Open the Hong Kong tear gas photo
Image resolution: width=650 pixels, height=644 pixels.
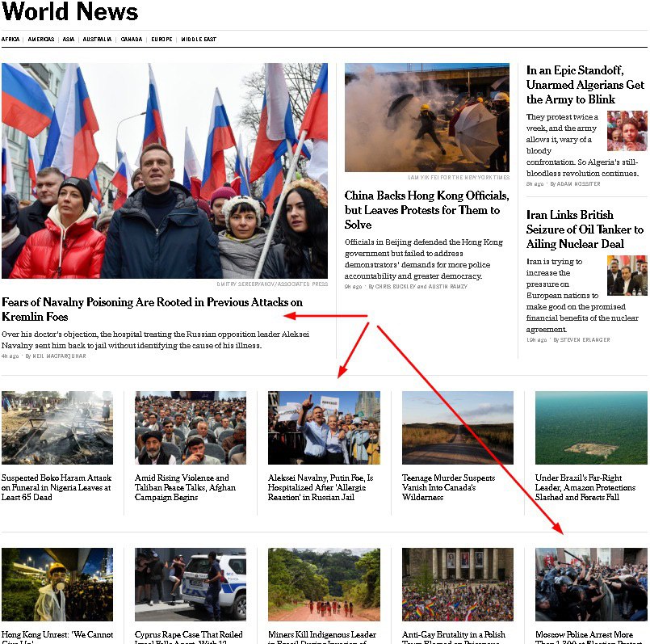pyautogui.click(x=427, y=117)
